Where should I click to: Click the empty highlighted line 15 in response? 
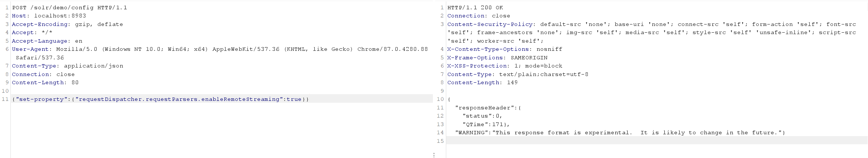pyautogui.click(x=657, y=141)
